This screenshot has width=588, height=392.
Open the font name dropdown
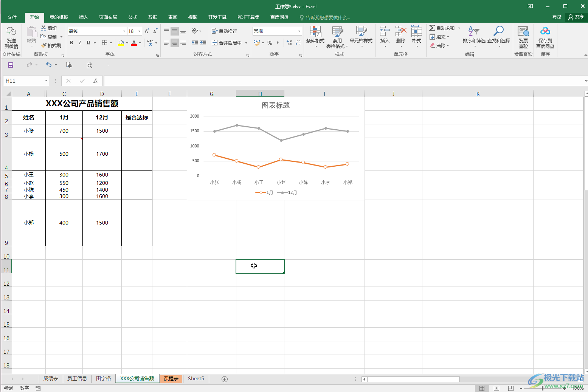point(124,31)
